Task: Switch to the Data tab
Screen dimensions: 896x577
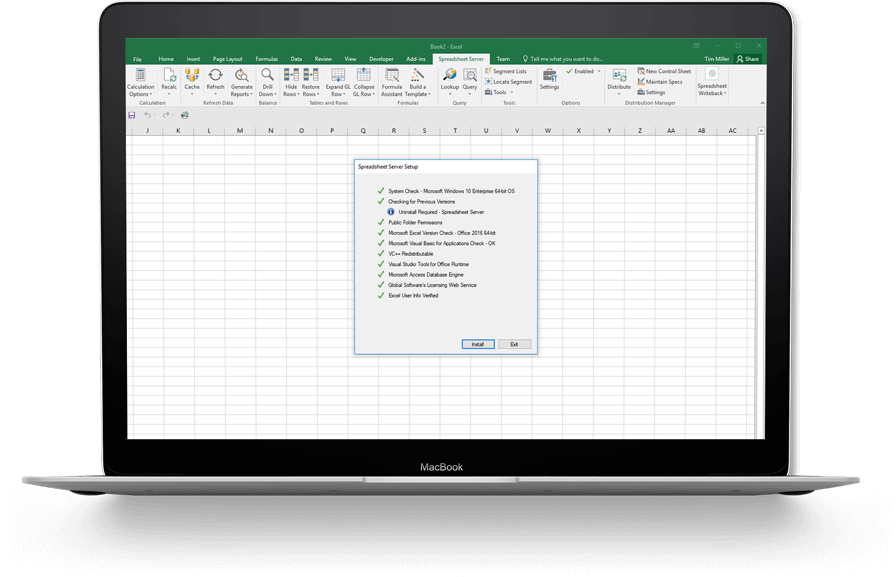Action: tap(296, 59)
